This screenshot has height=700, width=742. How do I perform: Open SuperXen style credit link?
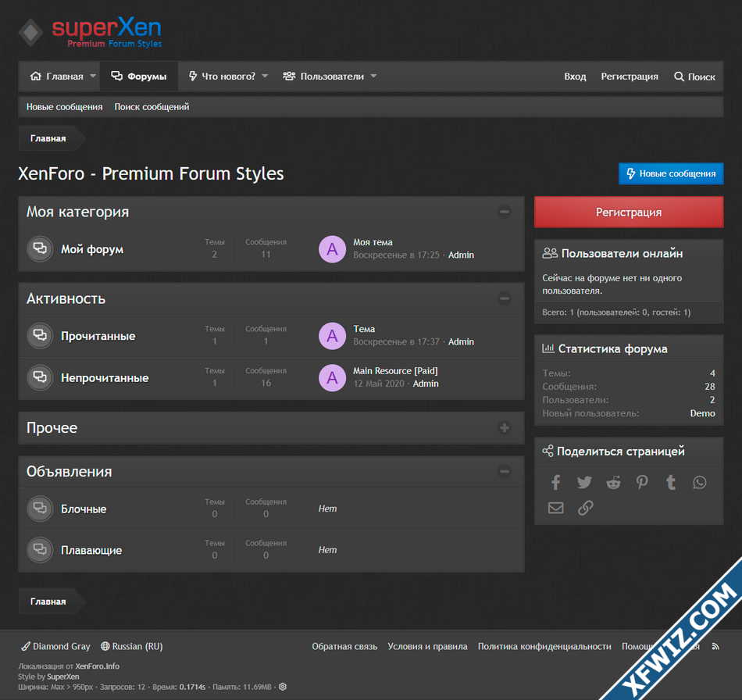pyautogui.click(x=63, y=677)
